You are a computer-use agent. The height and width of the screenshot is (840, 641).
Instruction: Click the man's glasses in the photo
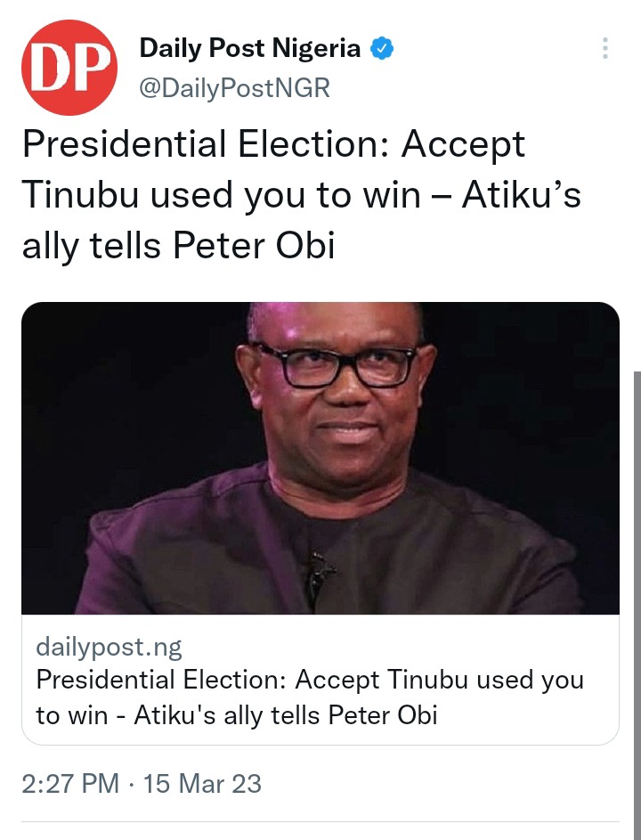pyautogui.click(x=337, y=365)
